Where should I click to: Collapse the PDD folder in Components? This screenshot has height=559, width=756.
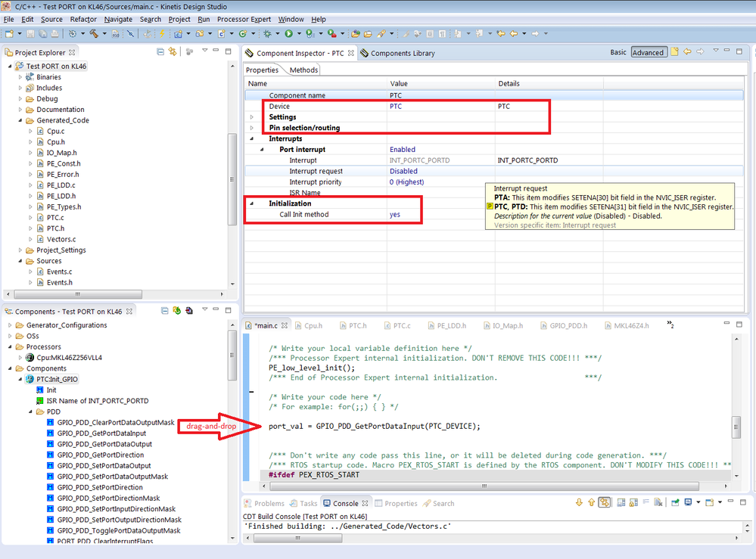30,411
